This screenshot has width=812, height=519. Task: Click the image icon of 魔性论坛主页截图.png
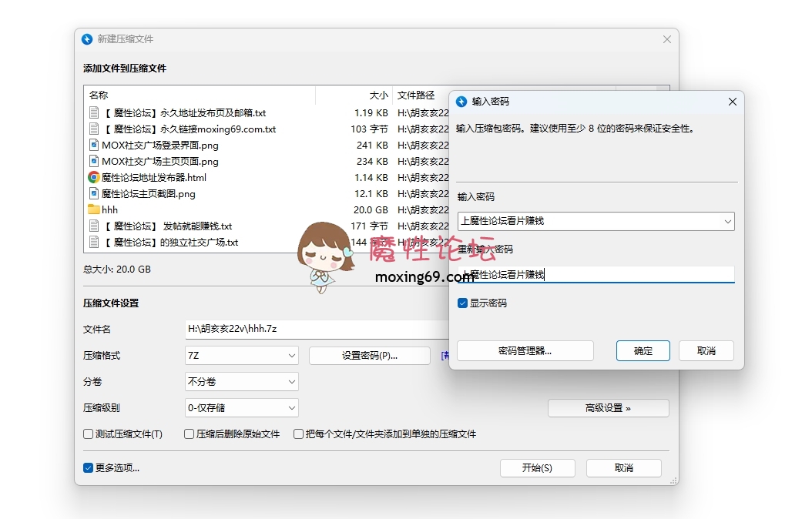point(92,193)
